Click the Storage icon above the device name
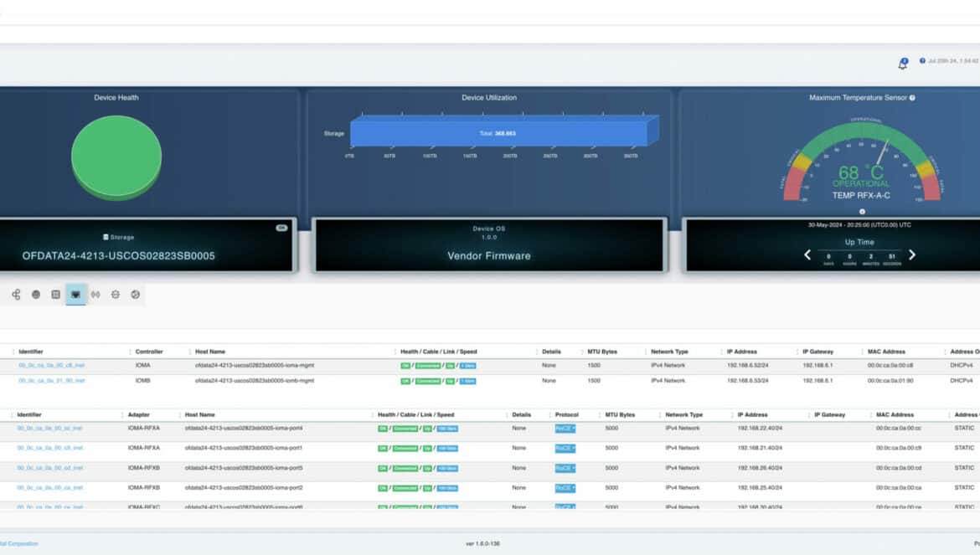980x555 pixels. click(106, 237)
